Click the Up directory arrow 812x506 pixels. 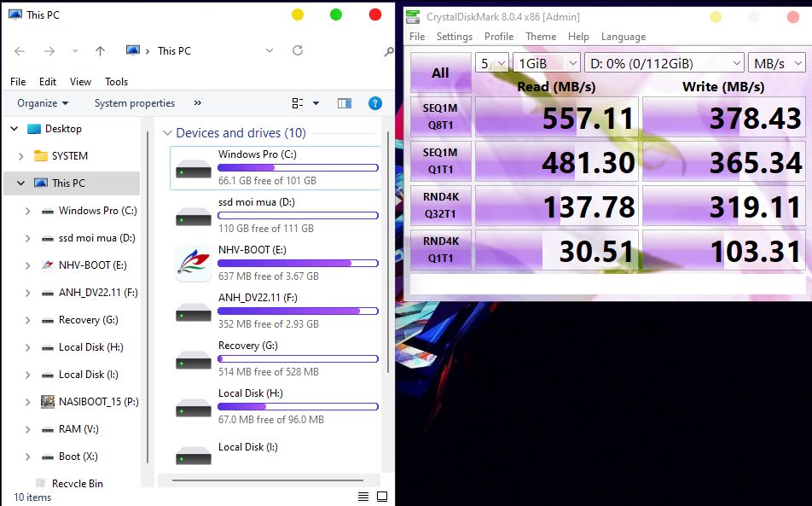(x=100, y=51)
